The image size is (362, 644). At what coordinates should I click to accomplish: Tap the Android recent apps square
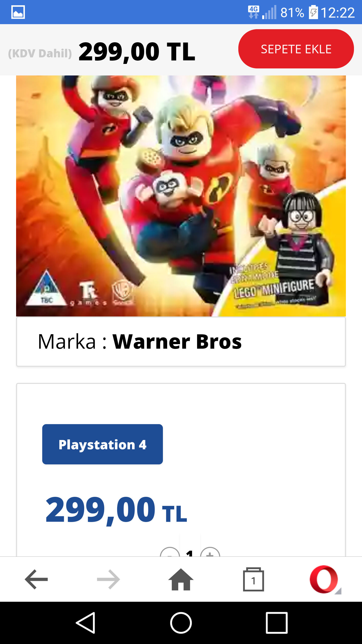(277, 623)
